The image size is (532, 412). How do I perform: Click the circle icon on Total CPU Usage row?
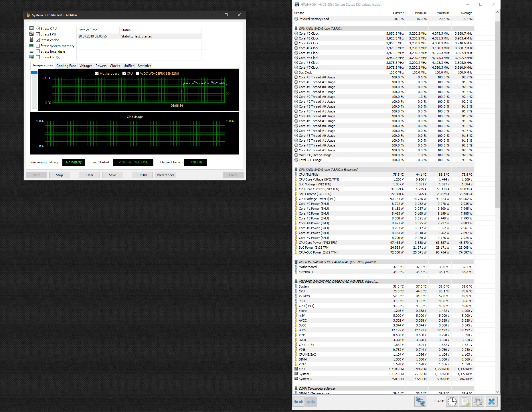click(x=296, y=160)
